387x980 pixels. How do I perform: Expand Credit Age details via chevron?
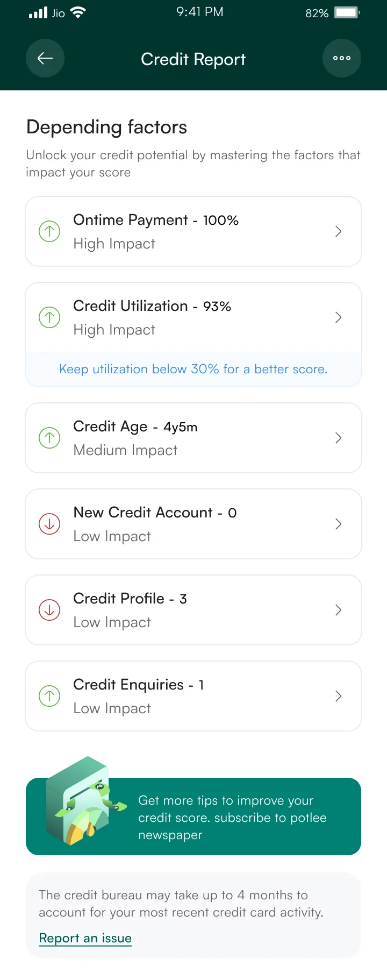338,438
